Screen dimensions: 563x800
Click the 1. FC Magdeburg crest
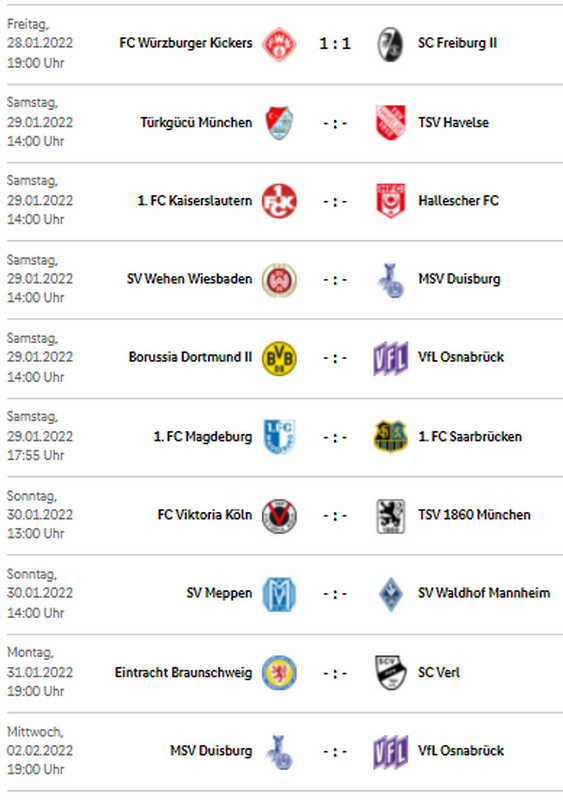[x=279, y=437]
